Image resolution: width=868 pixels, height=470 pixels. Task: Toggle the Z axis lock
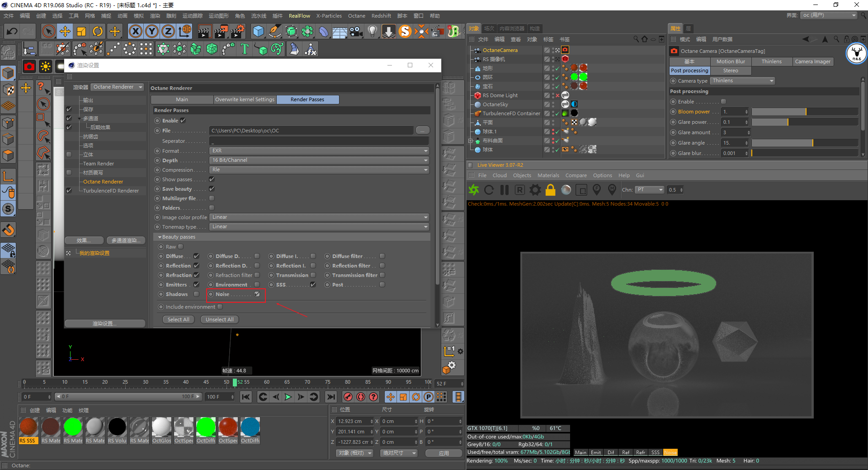tap(168, 31)
